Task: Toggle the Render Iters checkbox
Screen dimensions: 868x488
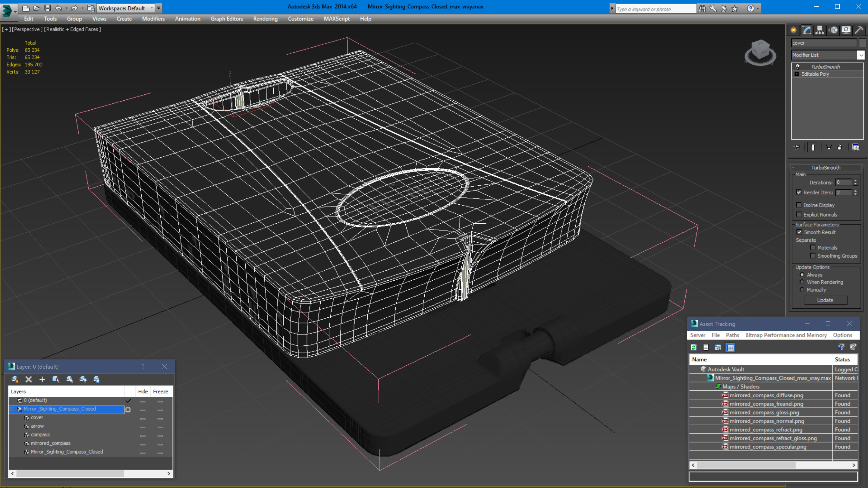Action: coord(799,192)
